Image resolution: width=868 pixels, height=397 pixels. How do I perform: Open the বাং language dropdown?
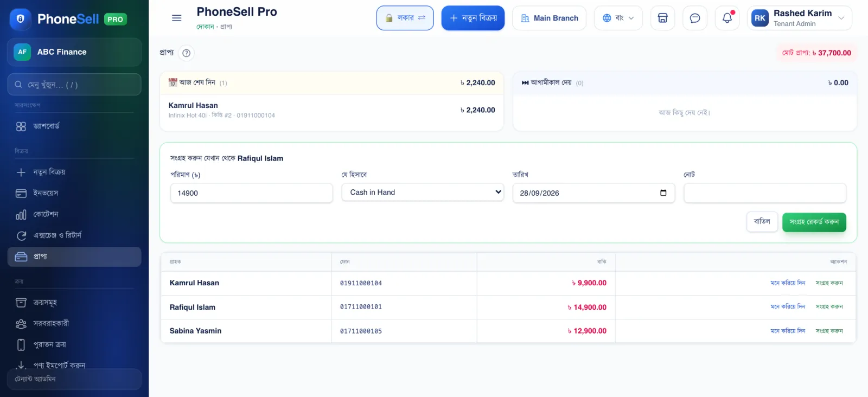(x=618, y=18)
